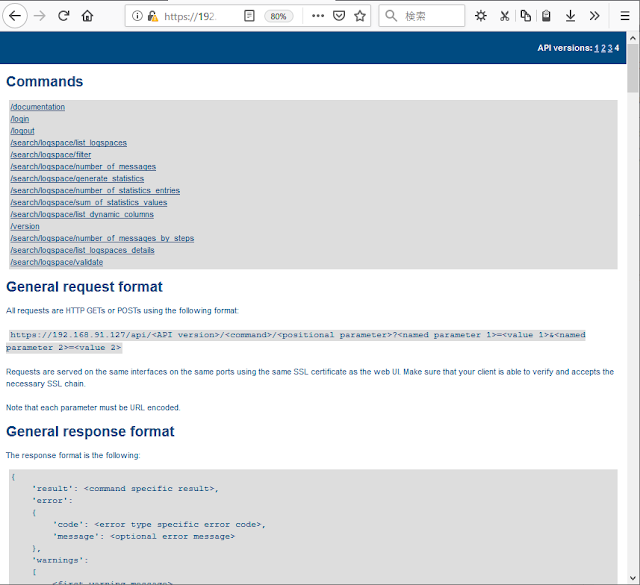The image size is (640, 585).
Task: Expand the toolbar overflow chevron
Action: [x=594, y=16]
